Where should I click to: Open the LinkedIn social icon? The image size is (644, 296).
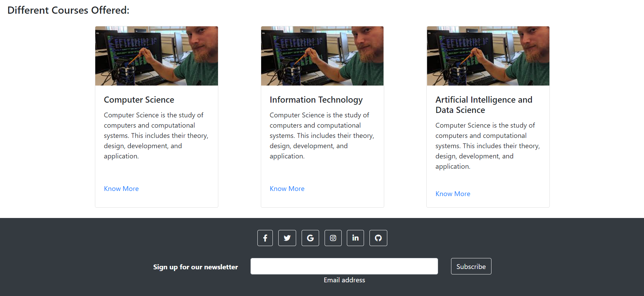point(355,238)
